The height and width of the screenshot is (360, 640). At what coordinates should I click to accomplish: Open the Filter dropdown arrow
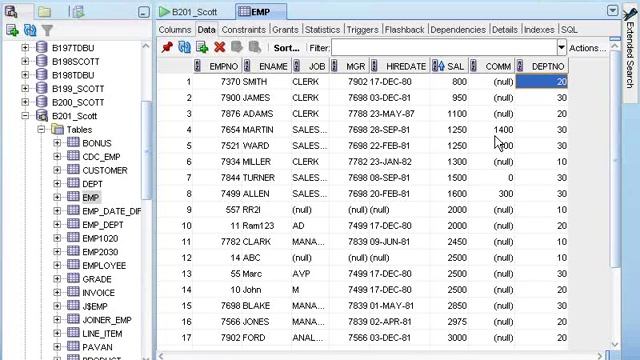coord(562,47)
